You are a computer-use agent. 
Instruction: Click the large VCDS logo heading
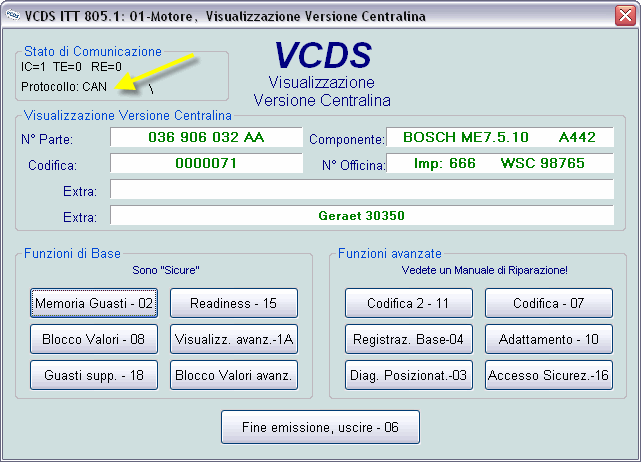coord(323,55)
